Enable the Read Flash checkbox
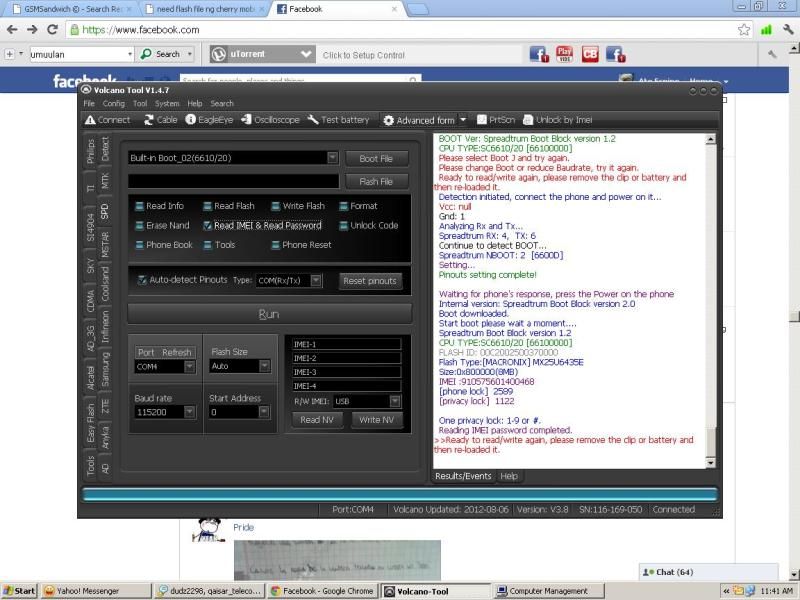This screenshot has height=600, width=800. tap(207, 206)
